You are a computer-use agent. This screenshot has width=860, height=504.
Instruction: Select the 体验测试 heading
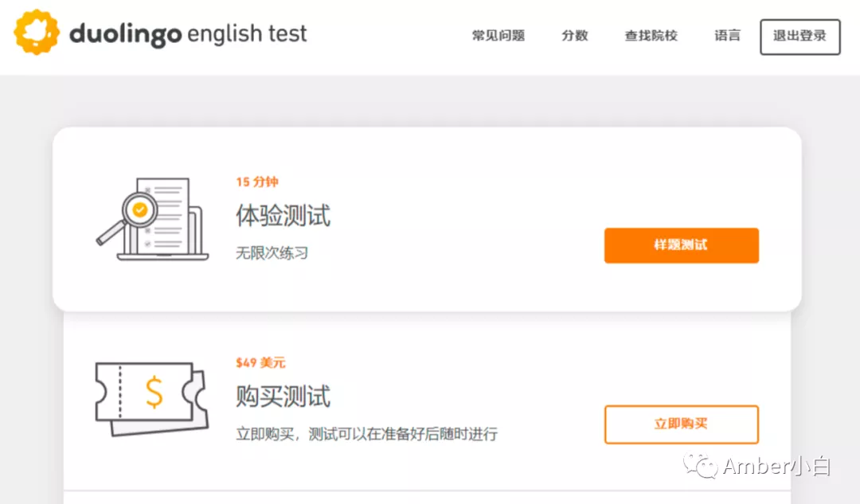283,215
